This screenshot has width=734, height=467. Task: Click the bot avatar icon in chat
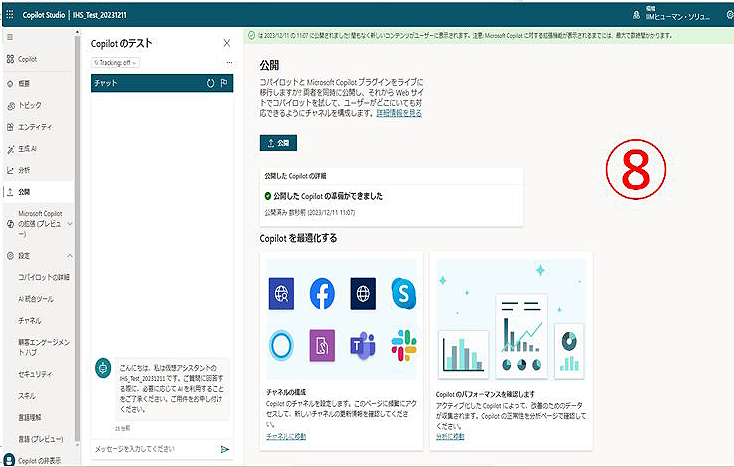coord(103,368)
